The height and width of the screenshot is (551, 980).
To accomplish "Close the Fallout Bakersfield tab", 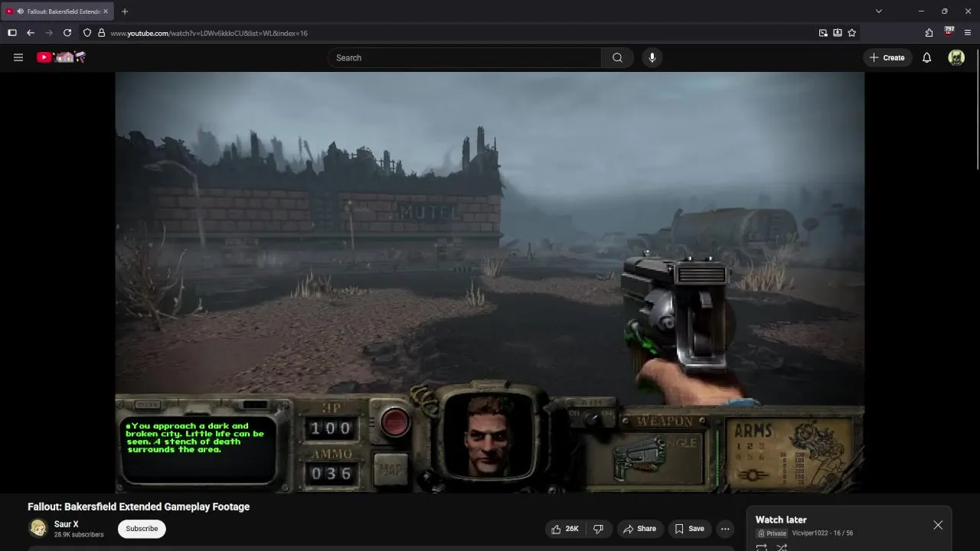I will click(x=106, y=11).
